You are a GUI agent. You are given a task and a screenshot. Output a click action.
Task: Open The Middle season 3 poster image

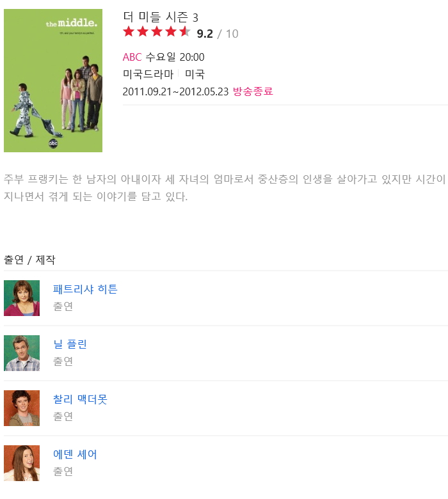(x=53, y=81)
